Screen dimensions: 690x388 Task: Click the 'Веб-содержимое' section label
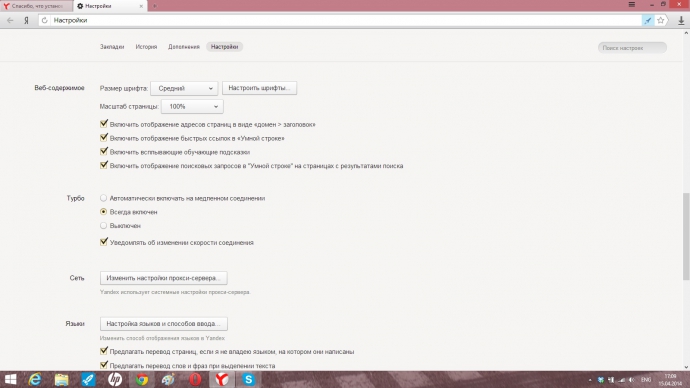pos(59,88)
